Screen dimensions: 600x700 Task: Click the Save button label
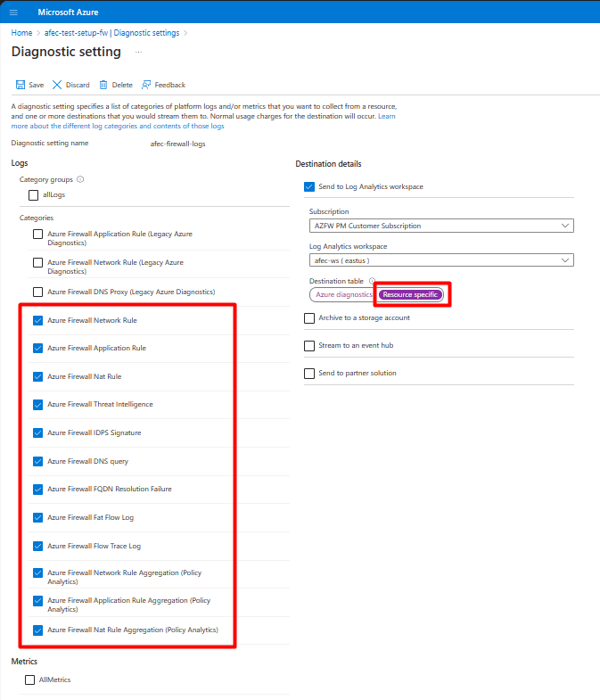37,85
